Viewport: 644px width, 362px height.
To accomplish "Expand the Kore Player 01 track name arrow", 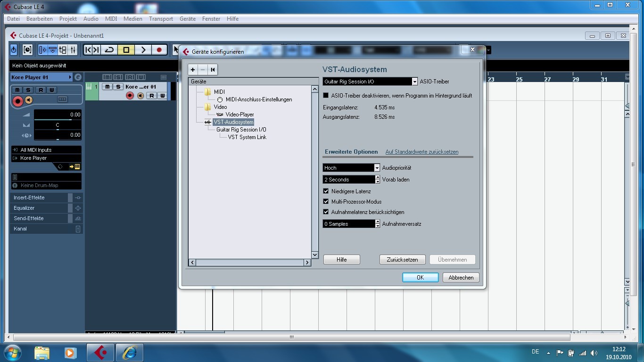I will (70, 77).
